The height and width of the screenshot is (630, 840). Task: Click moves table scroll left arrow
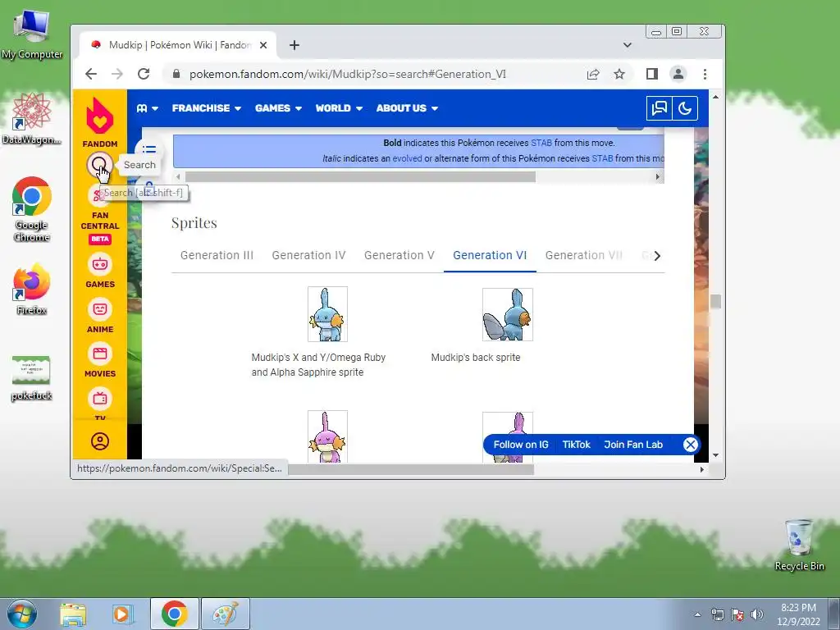pyautogui.click(x=178, y=177)
